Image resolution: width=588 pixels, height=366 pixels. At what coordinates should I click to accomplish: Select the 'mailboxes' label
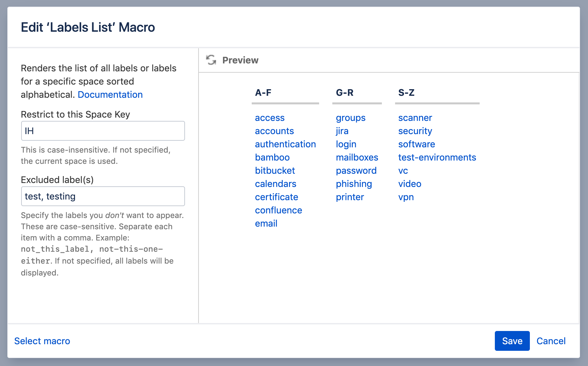[357, 158]
